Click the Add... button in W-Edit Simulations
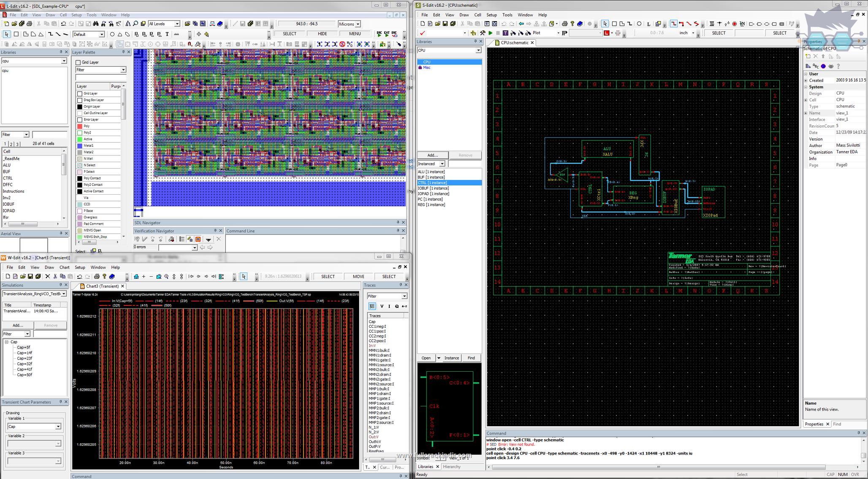 [x=18, y=325]
